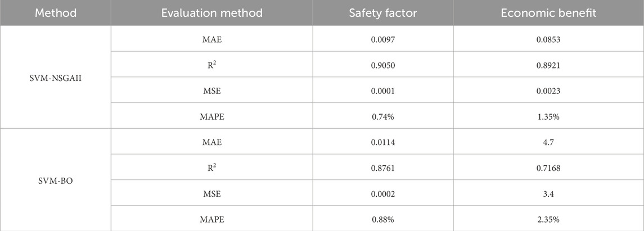644x231 pixels.
Task: Click the Economic benefit column header
Action: pyautogui.click(x=548, y=13)
